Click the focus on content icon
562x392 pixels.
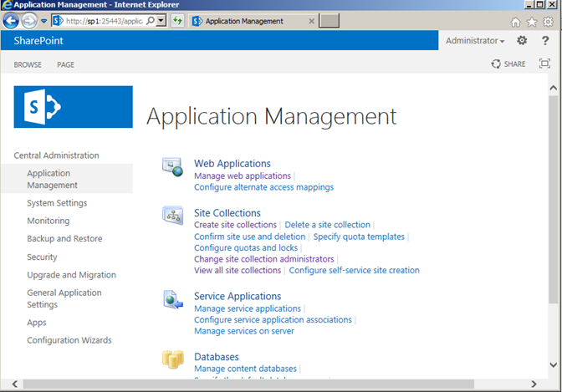544,64
